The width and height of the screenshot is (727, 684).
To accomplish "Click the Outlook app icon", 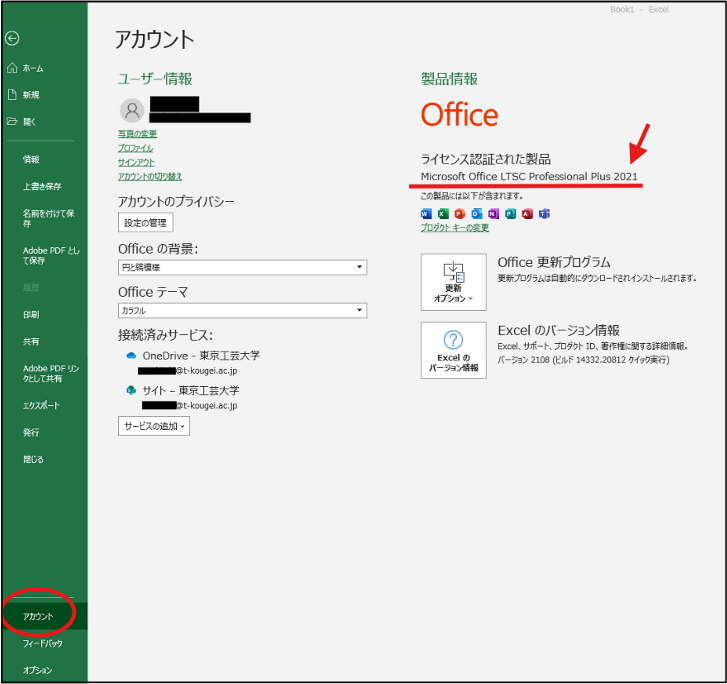I will coord(477,214).
